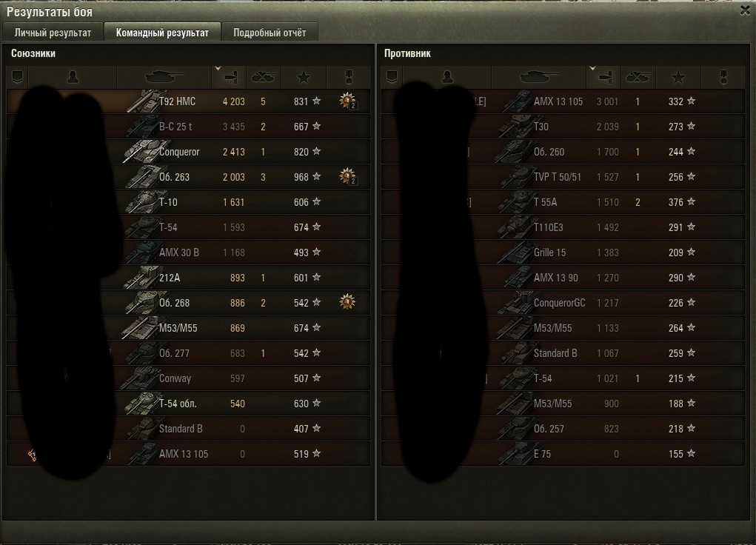Sort enemies by experience star icon
756x545 pixels.
[678, 77]
